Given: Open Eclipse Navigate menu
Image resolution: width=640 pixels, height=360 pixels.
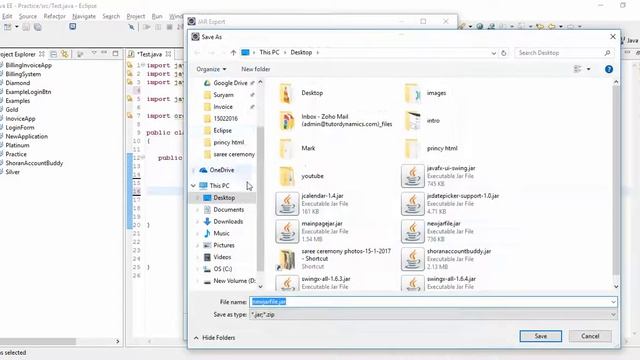Looking at the screenshot, I should click(84, 16).
